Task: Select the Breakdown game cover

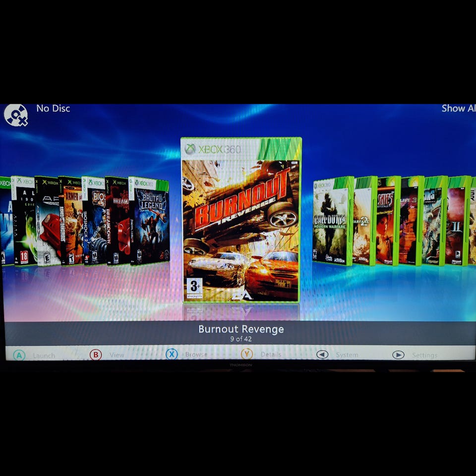Action: tap(117, 221)
